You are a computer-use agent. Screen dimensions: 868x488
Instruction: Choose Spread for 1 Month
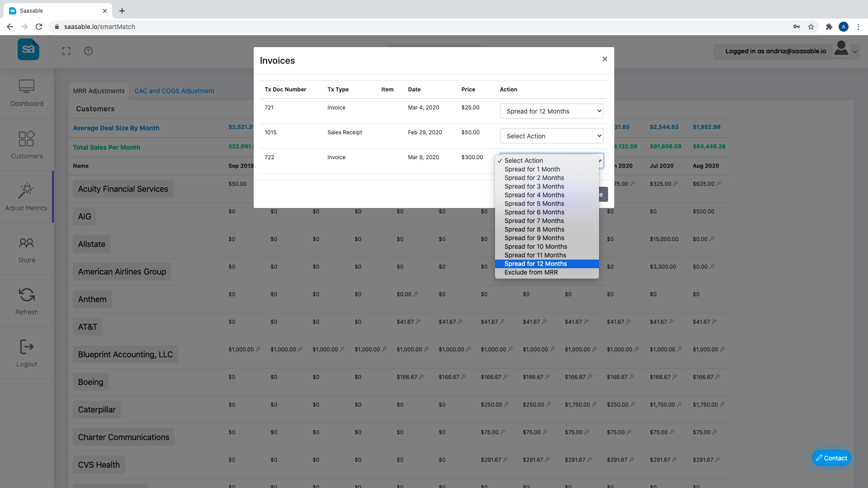tap(547, 169)
